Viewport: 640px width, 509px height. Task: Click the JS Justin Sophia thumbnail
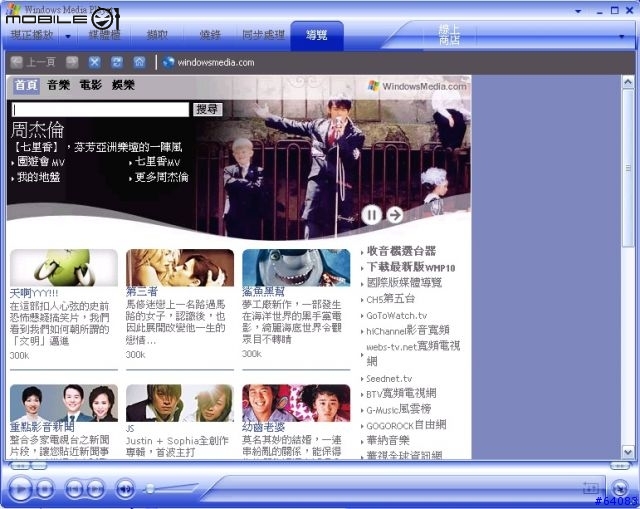click(x=180, y=403)
